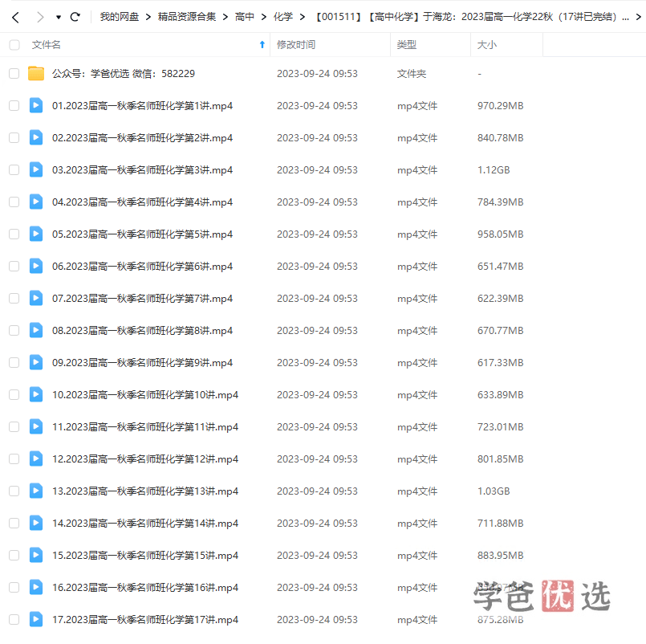Click size value 970.29MB
Image resolution: width=646 pixels, height=644 pixels.
click(x=500, y=105)
